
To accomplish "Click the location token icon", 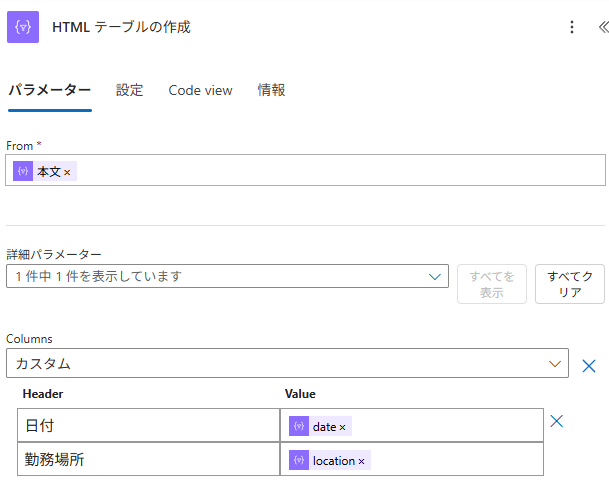I will tap(299, 460).
